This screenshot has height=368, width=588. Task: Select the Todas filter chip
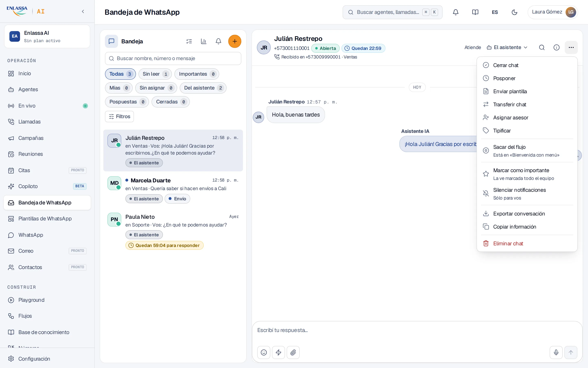pyautogui.click(x=120, y=74)
